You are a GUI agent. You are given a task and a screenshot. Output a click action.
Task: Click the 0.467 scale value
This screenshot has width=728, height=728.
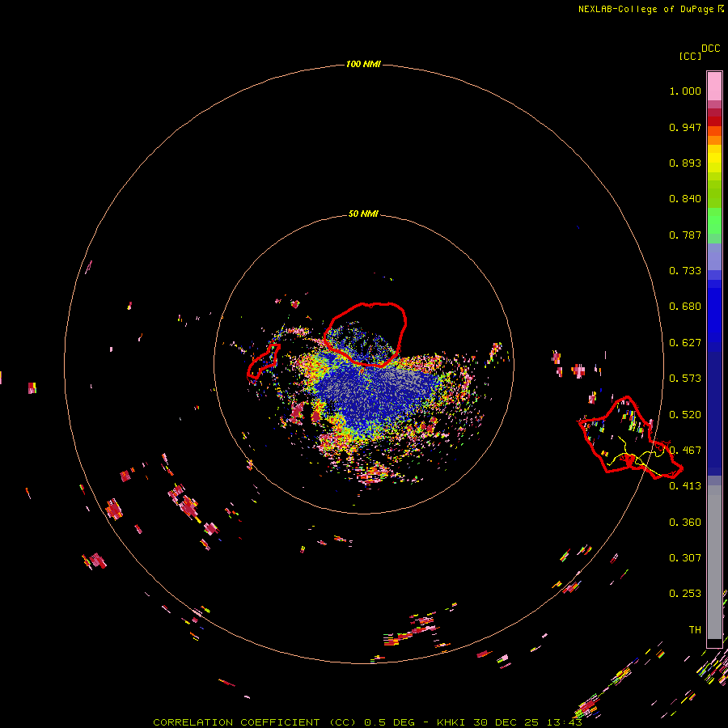point(685,451)
